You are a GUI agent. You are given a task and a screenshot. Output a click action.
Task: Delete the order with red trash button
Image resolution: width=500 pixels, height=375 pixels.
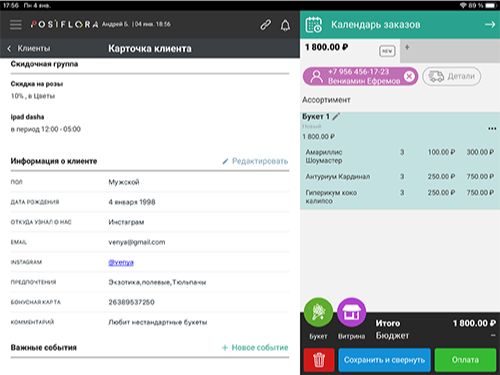coord(319,360)
